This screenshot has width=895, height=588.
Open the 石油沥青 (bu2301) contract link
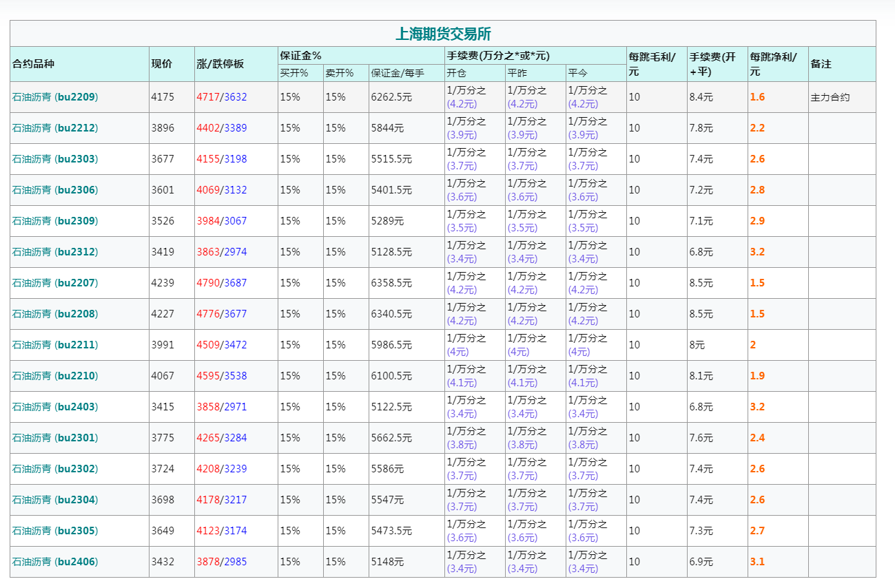coord(55,438)
